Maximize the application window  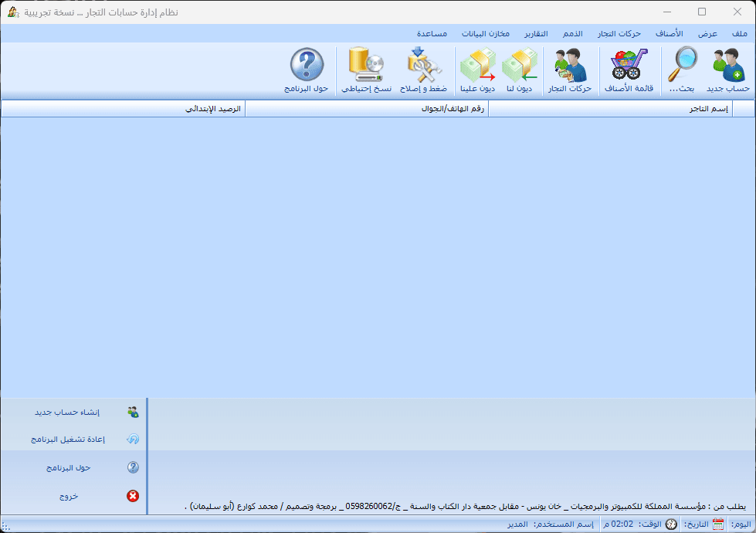tap(702, 12)
